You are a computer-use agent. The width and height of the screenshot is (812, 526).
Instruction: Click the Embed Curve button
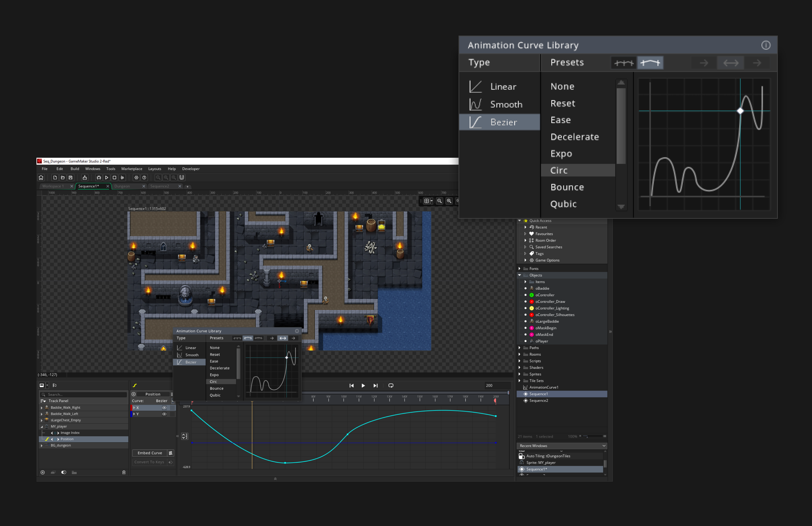pyautogui.click(x=150, y=453)
